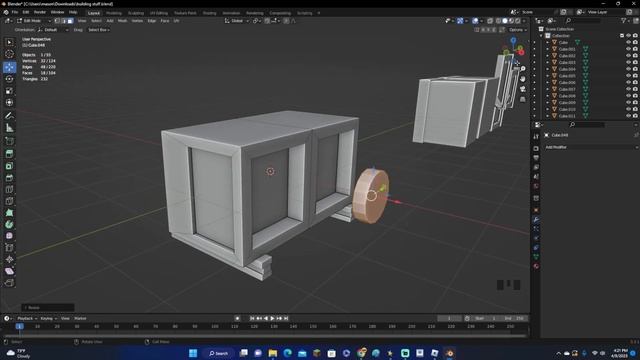The image size is (640, 360).
Task: Open the Select Box drag dropdown
Action: point(99,30)
